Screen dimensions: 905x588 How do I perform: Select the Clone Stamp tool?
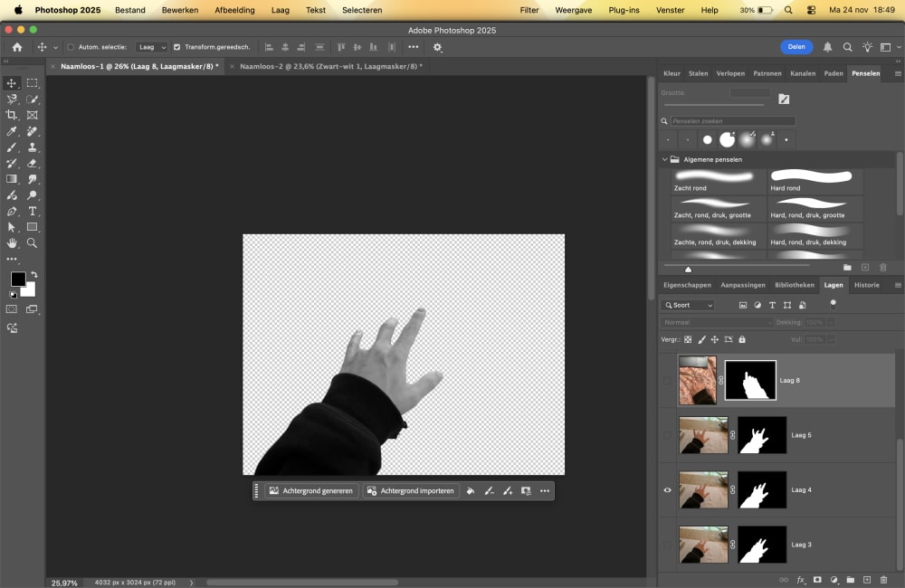[33, 147]
